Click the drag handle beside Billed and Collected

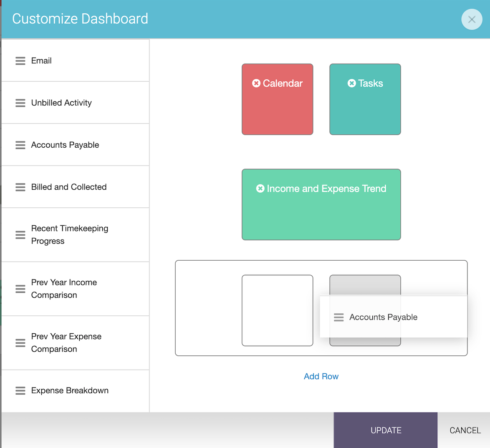(x=20, y=187)
